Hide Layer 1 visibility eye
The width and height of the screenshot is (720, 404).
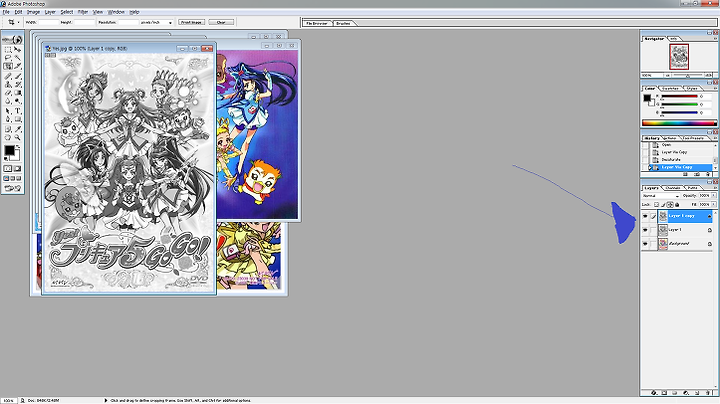pyautogui.click(x=645, y=230)
